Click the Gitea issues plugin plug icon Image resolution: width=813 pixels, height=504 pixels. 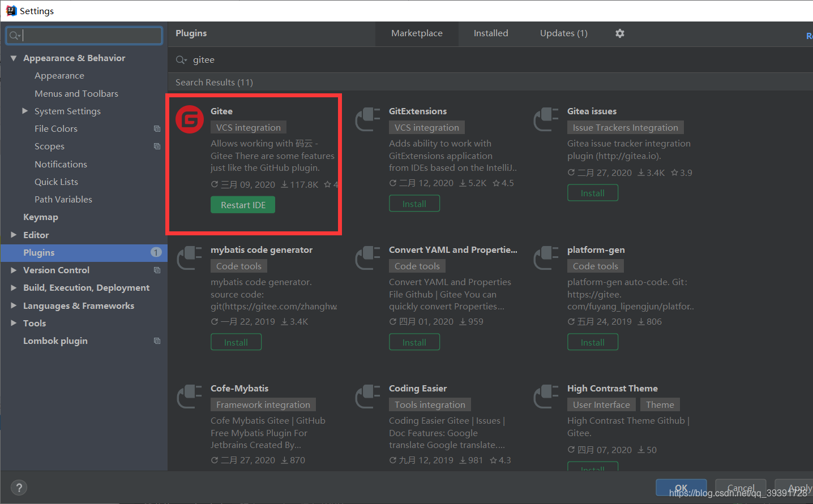pos(546,119)
